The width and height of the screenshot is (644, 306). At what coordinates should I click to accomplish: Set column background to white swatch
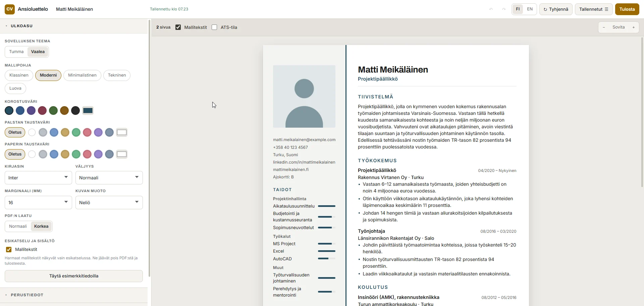click(x=32, y=132)
